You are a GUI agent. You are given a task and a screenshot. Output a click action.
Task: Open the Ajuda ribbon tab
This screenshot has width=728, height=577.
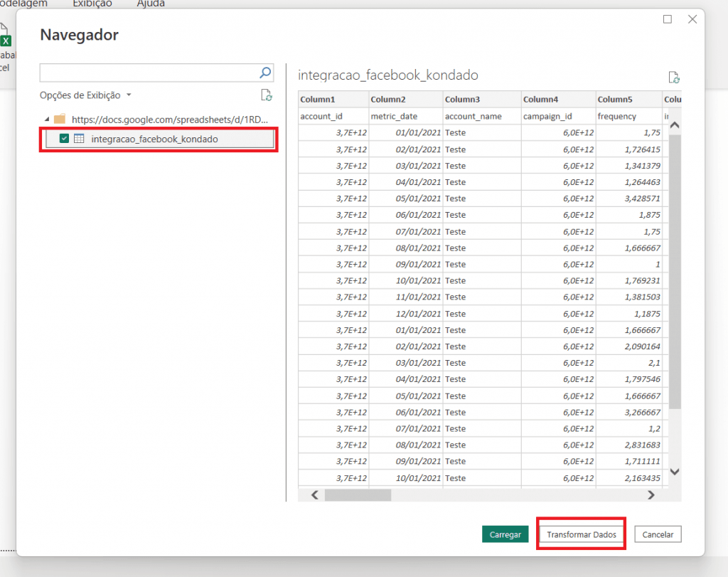click(151, 4)
